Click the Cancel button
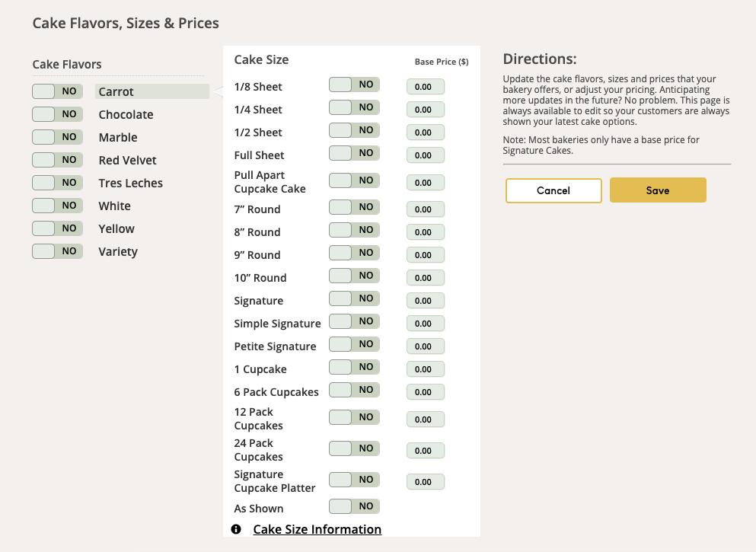 pos(553,190)
